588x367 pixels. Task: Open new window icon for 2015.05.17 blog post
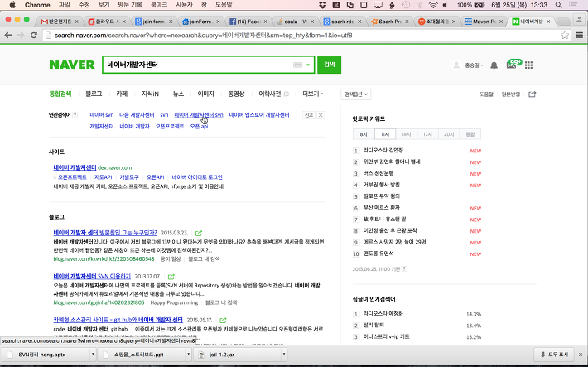[223, 320]
